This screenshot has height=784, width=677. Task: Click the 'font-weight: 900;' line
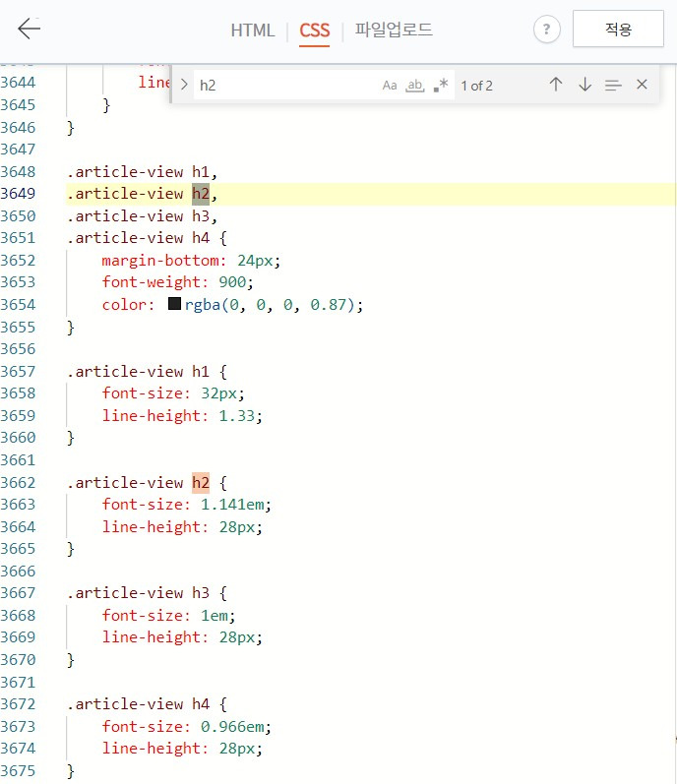pyautogui.click(x=177, y=282)
